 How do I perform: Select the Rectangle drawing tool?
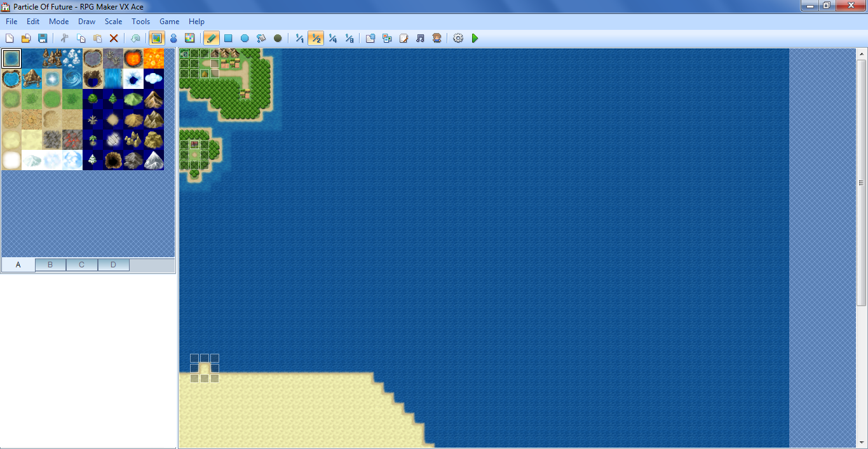point(228,38)
